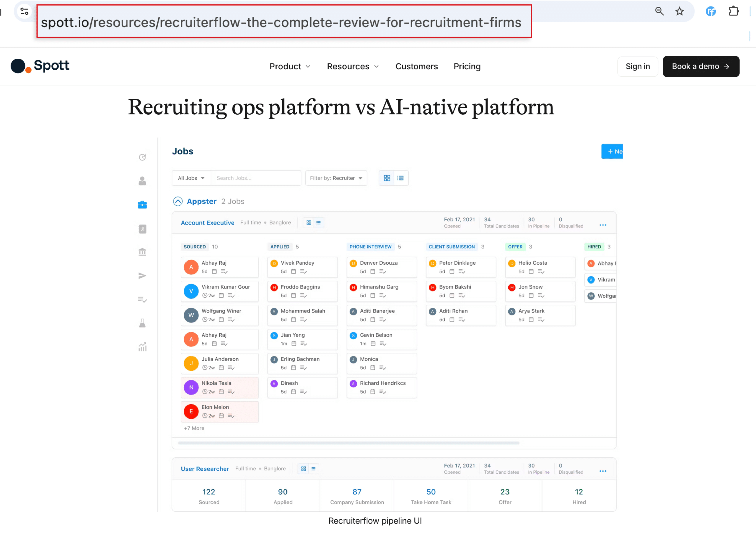Switch Jobs list to list view
Image resolution: width=756 pixels, height=535 pixels.
[x=400, y=178]
